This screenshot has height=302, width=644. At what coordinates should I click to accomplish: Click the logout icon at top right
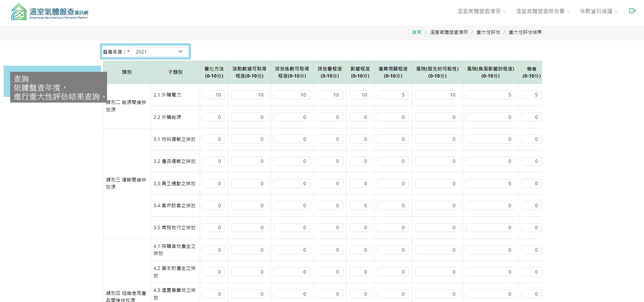(632, 11)
